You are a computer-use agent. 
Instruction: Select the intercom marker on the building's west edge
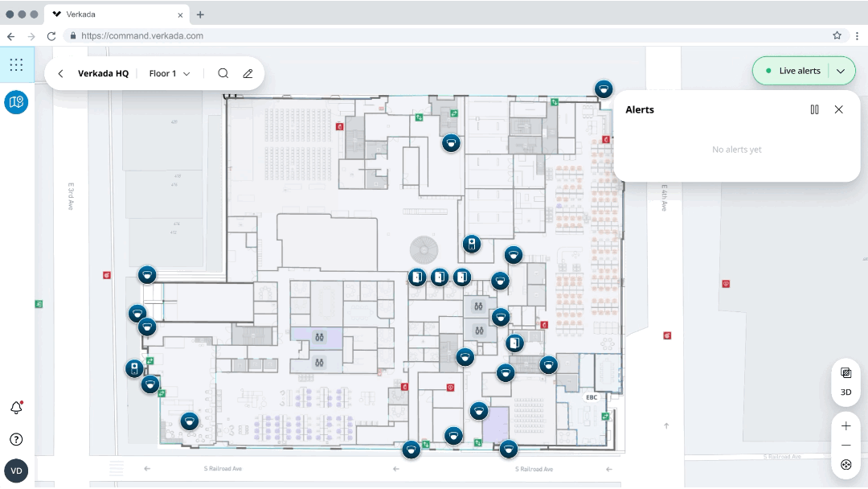pyautogui.click(x=134, y=369)
